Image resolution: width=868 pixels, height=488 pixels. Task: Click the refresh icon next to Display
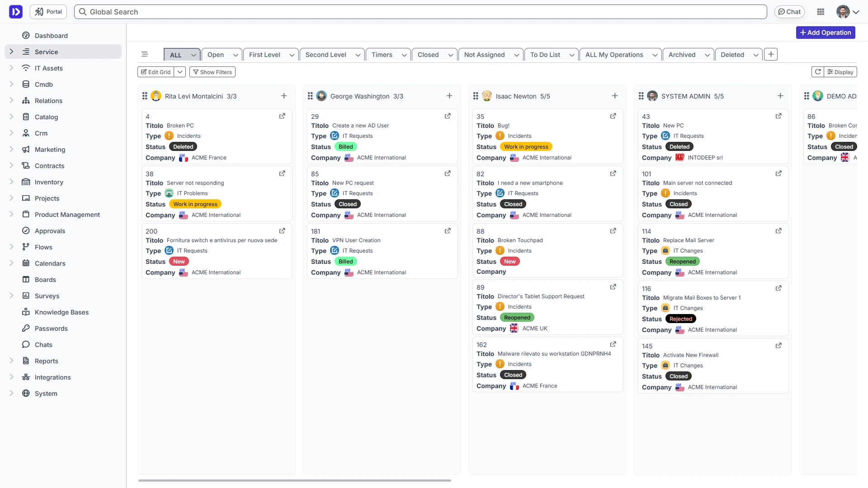point(817,72)
